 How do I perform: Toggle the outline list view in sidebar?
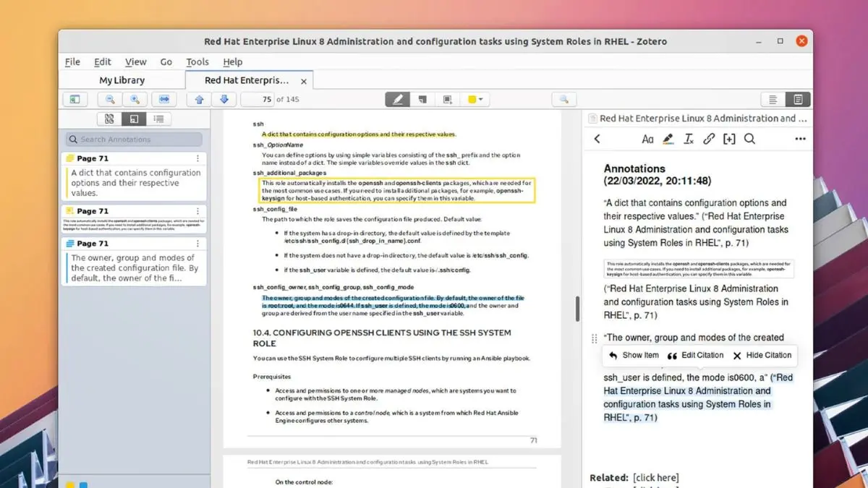click(158, 118)
